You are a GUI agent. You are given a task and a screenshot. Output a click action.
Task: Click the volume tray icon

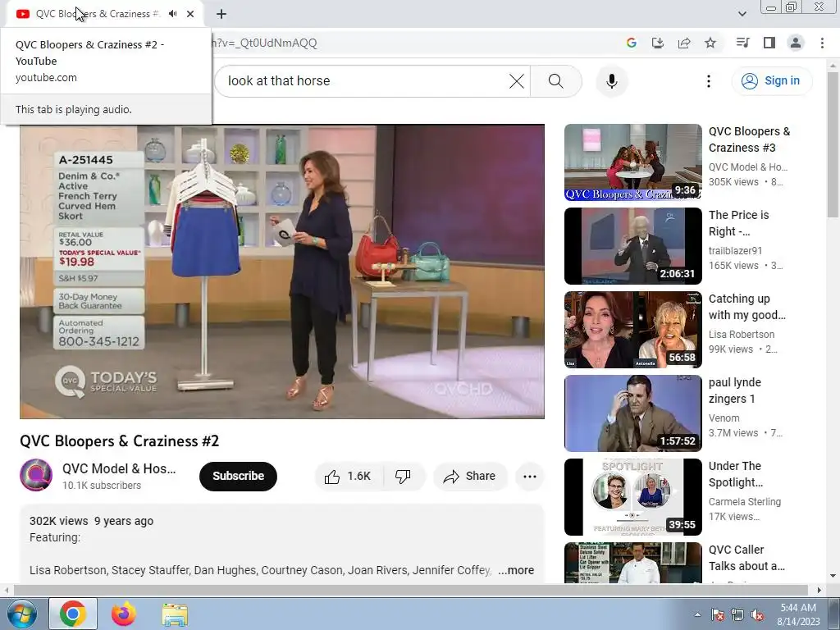point(757,614)
